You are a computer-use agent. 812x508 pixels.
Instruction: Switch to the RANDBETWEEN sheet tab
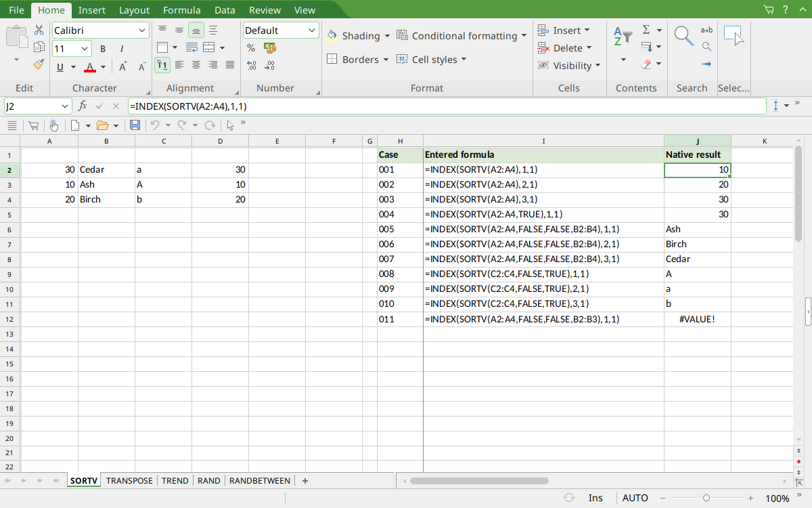click(260, 481)
